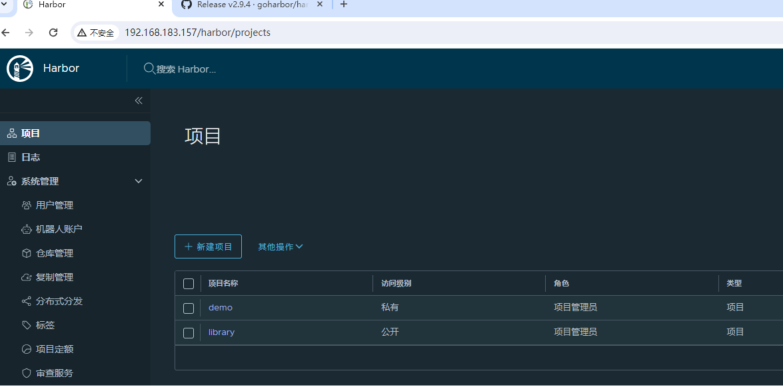Click the 分布式分发 share icon
The width and height of the screenshot is (783, 386).
pos(26,301)
